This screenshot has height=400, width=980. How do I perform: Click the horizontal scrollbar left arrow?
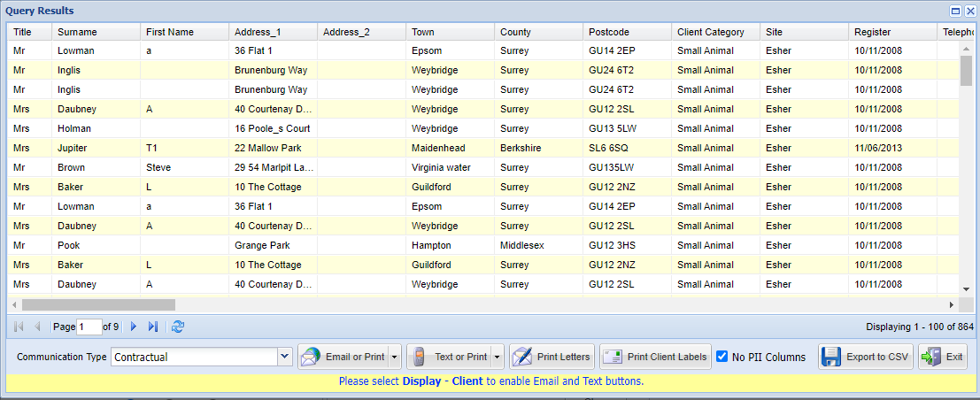tap(14, 304)
